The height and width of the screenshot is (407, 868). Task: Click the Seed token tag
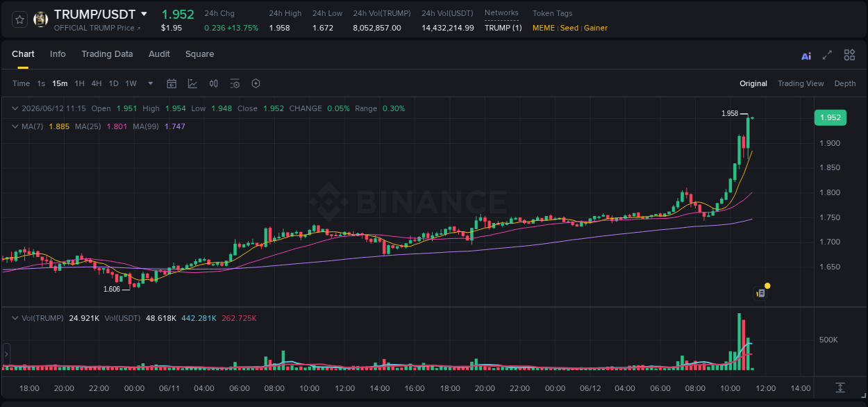569,28
